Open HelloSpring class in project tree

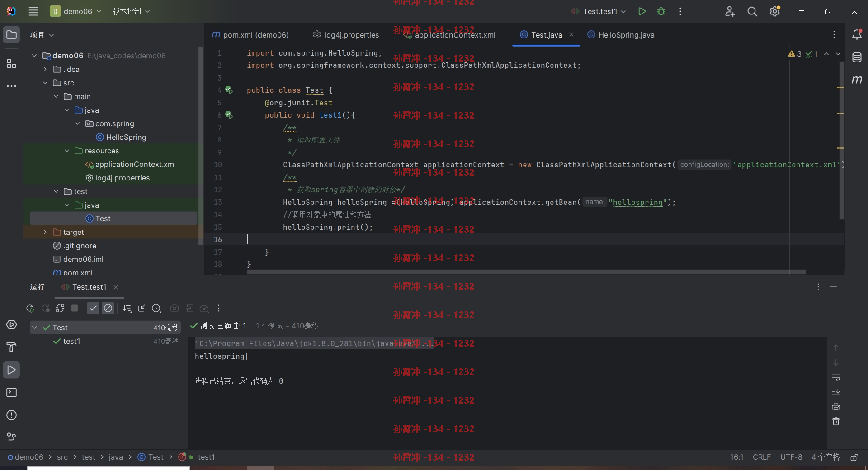121,137
